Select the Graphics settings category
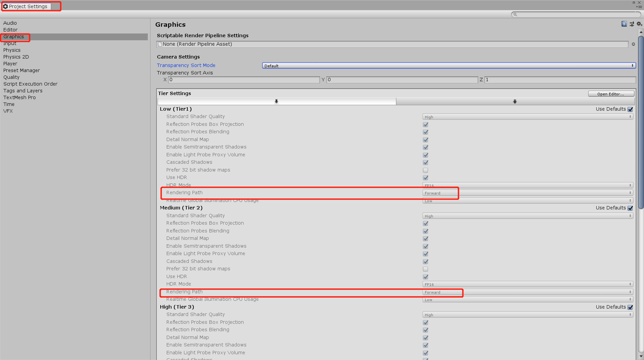This screenshot has width=644, height=360. [x=14, y=37]
